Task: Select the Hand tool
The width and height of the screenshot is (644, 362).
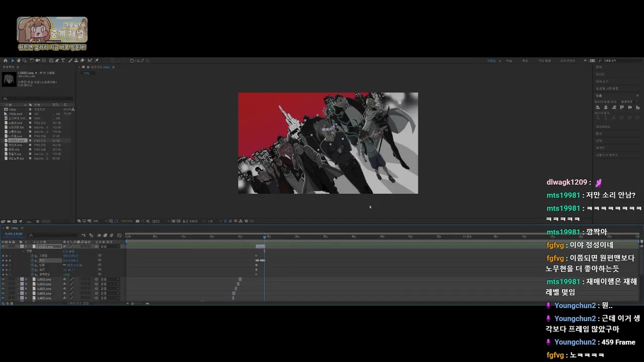Action: (x=19, y=60)
